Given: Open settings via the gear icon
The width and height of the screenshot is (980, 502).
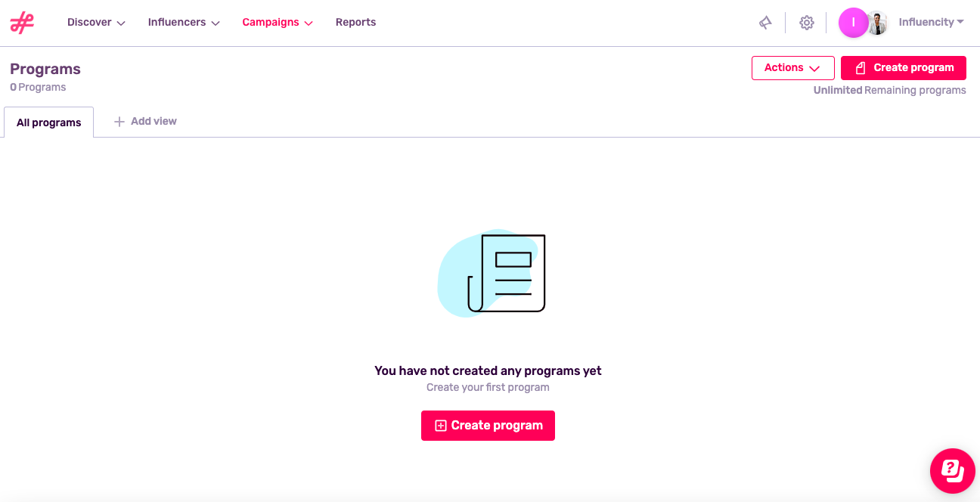Looking at the screenshot, I should pos(806,23).
